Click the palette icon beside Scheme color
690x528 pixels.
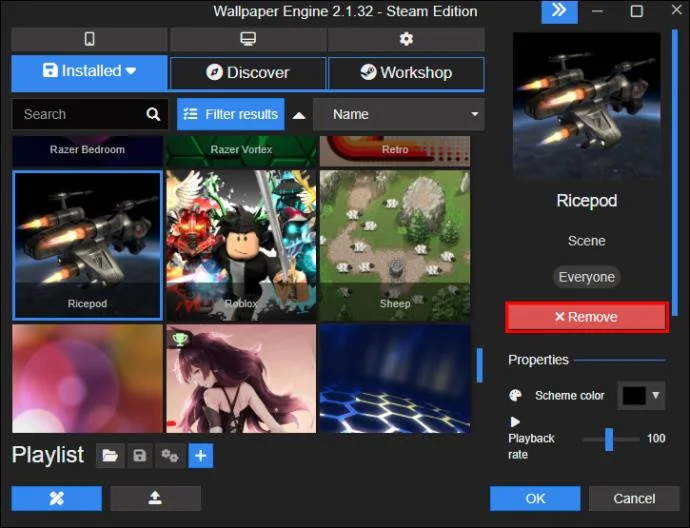[515, 395]
